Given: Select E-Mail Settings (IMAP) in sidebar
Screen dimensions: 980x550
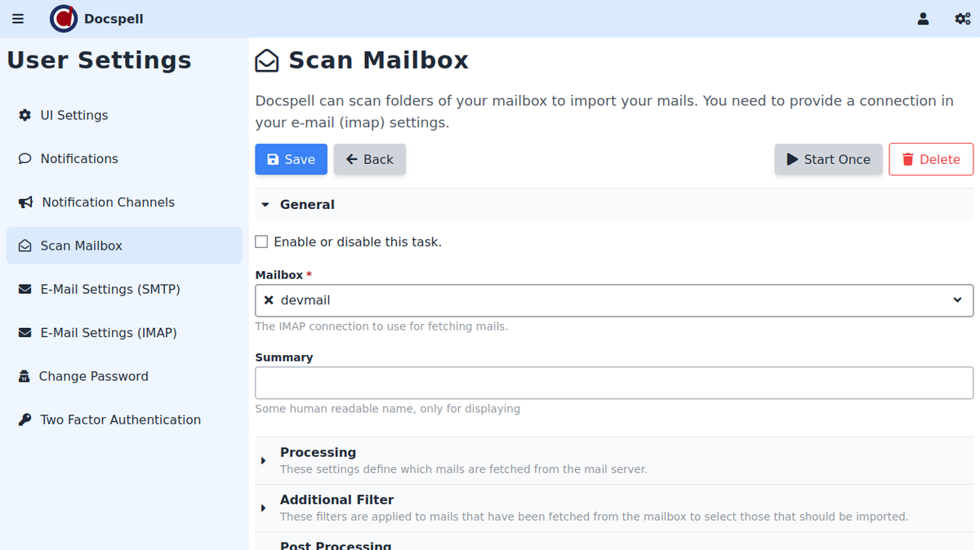Looking at the screenshot, I should click(108, 333).
